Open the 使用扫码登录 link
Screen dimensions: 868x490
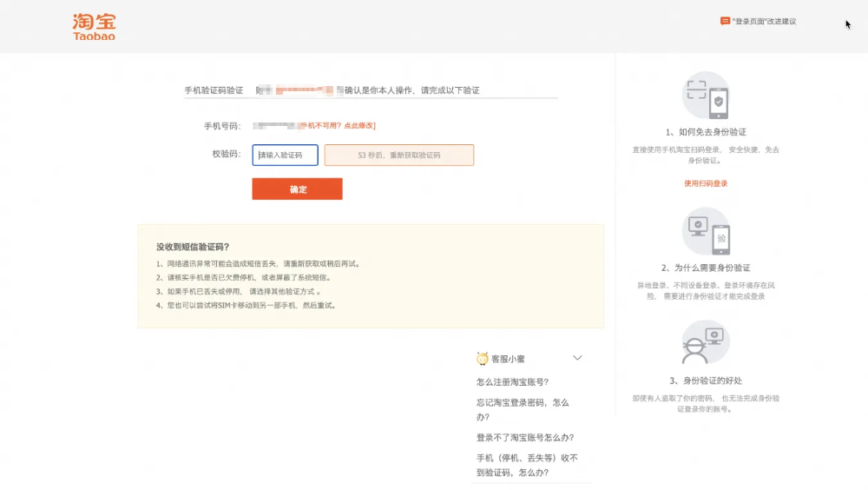[706, 183]
